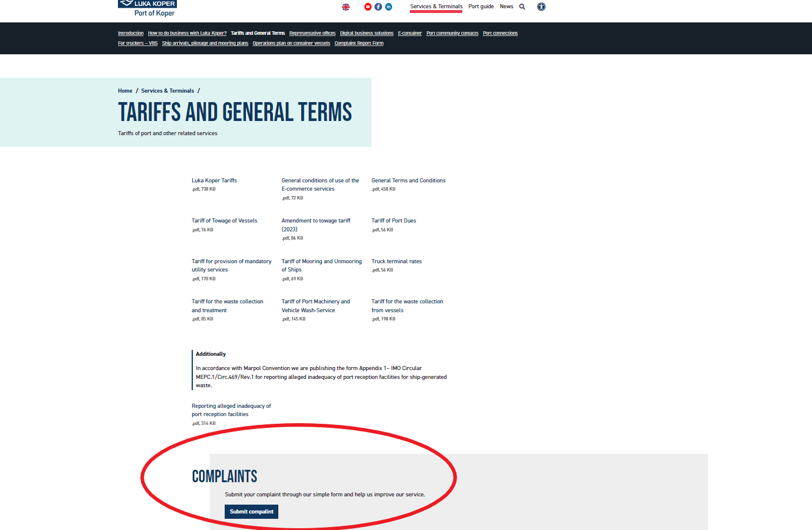Open General Terms and Conditions pdf
The width and height of the screenshot is (812, 530).
[409, 181]
